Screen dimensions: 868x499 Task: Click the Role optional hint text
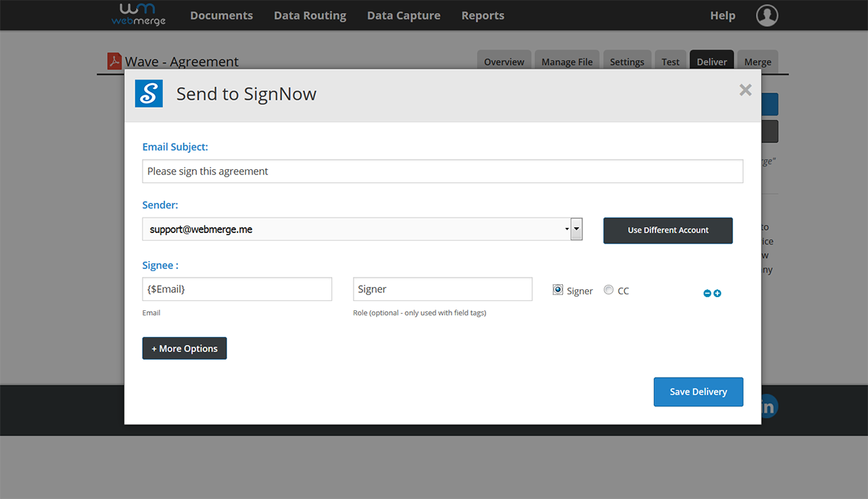click(x=420, y=313)
